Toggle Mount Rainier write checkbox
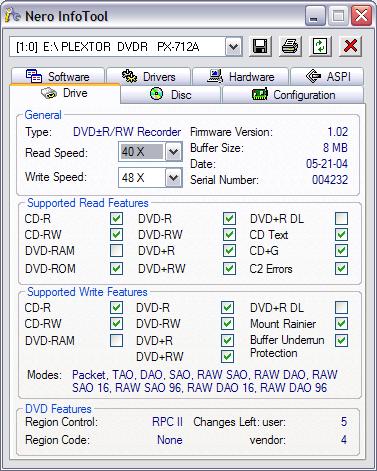 pyautogui.click(x=341, y=323)
